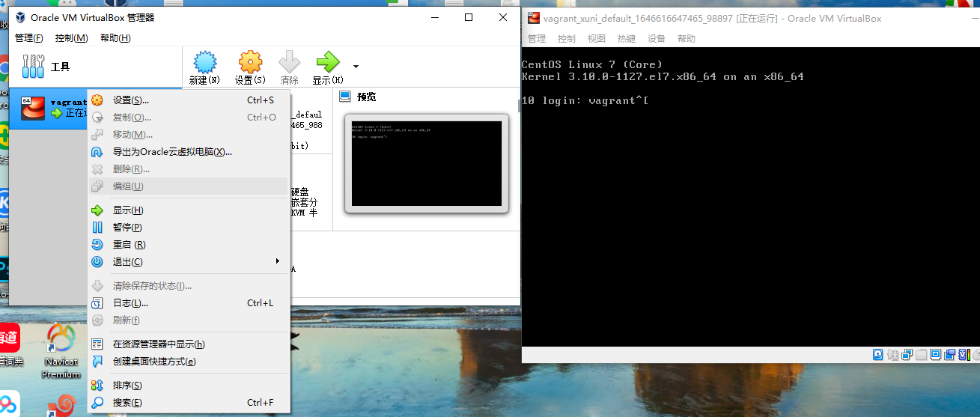Click the display settings status bar icon

coord(935,354)
